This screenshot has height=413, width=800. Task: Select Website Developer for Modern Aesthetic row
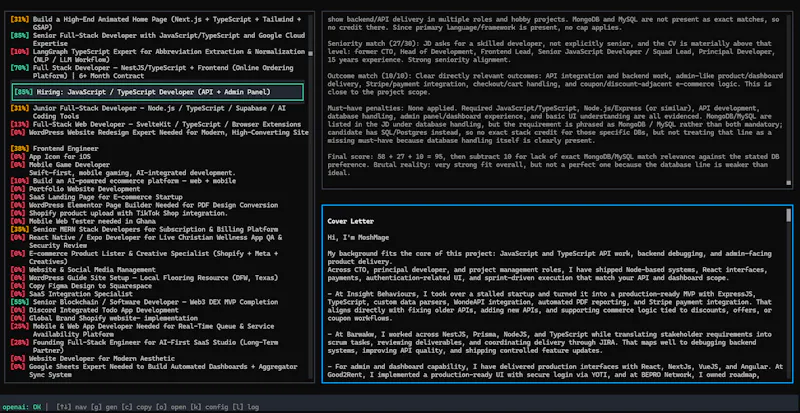tap(92, 359)
